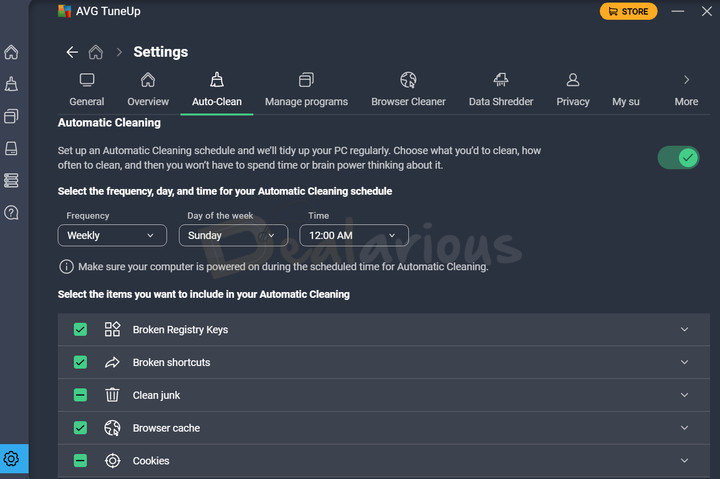Uncheck the Broken Registry Keys checkbox

(x=80, y=329)
